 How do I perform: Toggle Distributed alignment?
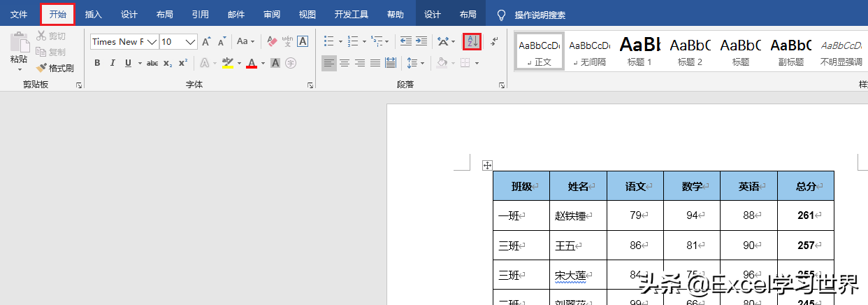(391, 63)
